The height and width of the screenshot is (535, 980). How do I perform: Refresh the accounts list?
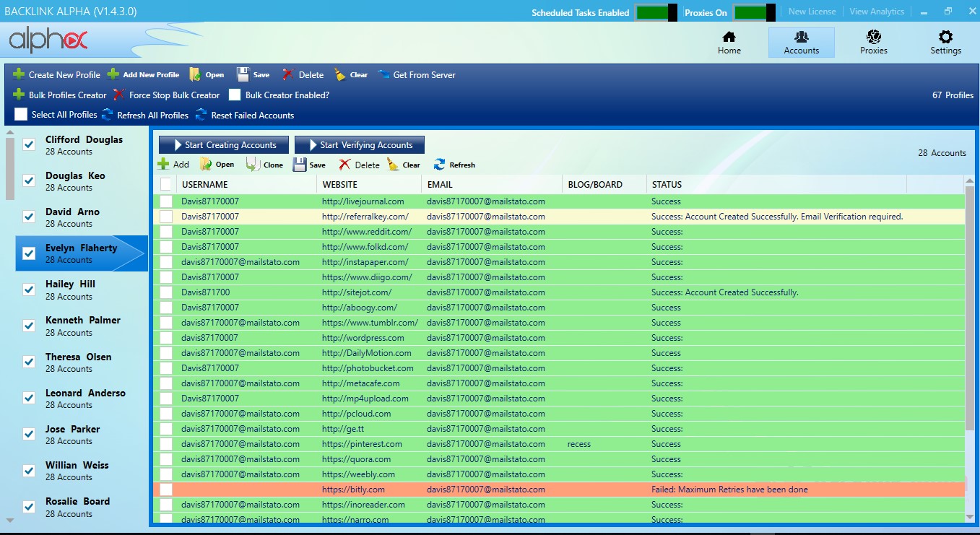pyautogui.click(x=454, y=165)
